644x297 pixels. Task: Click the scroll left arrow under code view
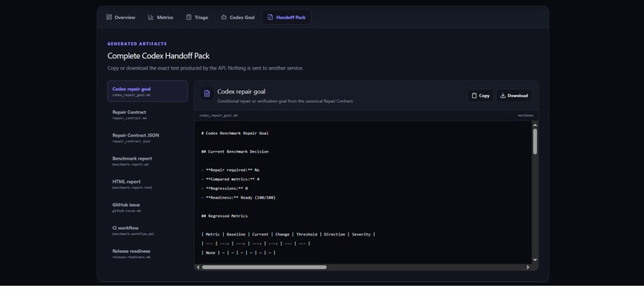(198, 267)
